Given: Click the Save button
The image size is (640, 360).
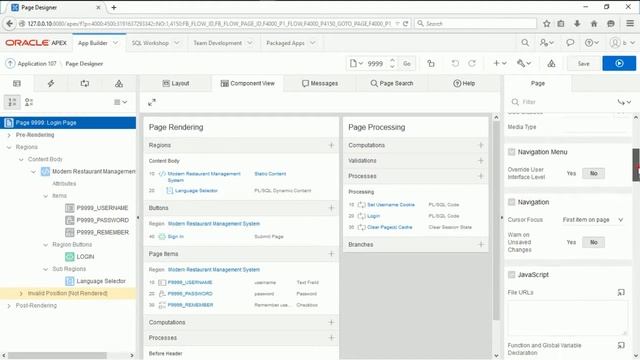Looking at the screenshot, I should point(583,63).
